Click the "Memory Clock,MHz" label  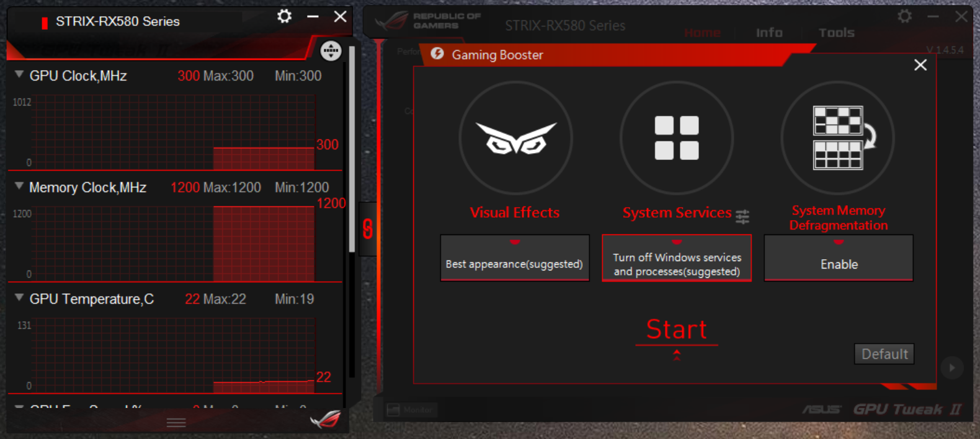[87, 187]
